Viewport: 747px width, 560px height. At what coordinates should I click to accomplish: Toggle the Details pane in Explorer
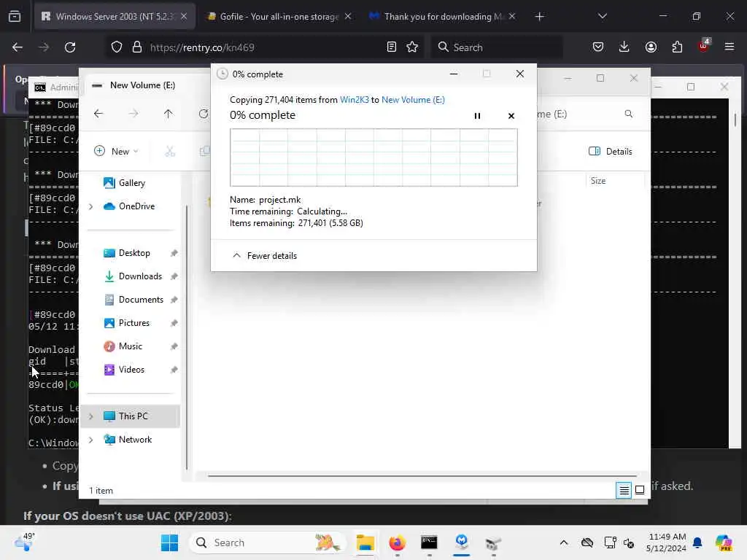[611, 152]
